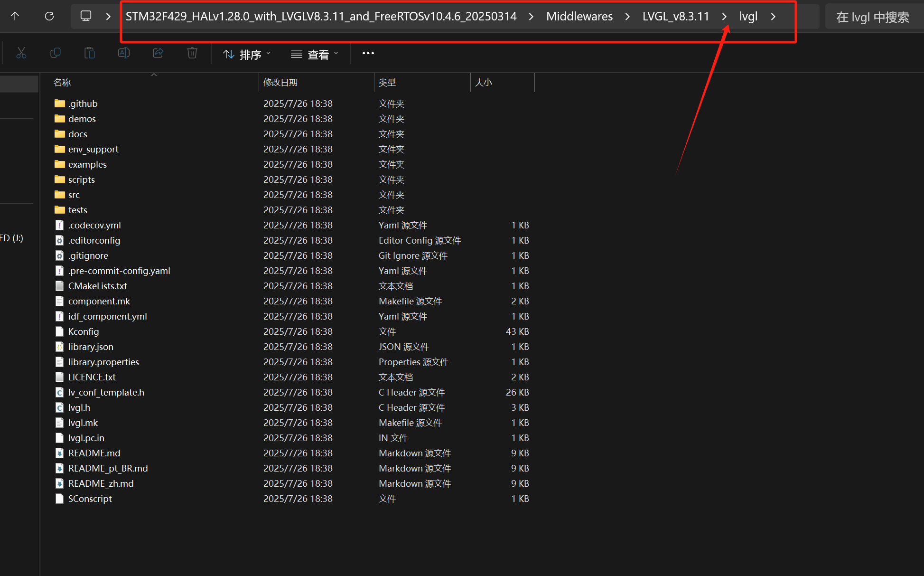Click the search box for lvgl
Image resolution: width=924 pixels, height=576 pixels.
tap(872, 18)
